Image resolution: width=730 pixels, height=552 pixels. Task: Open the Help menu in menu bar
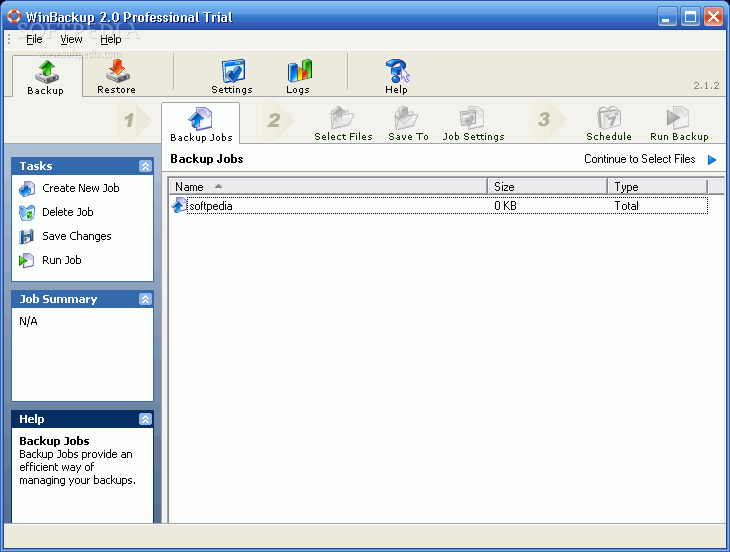click(x=111, y=40)
